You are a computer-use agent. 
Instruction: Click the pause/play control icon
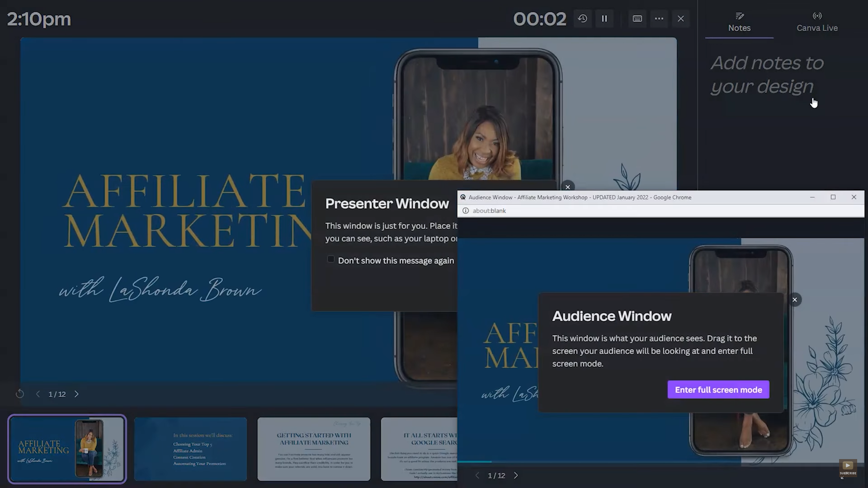pos(604,19)
